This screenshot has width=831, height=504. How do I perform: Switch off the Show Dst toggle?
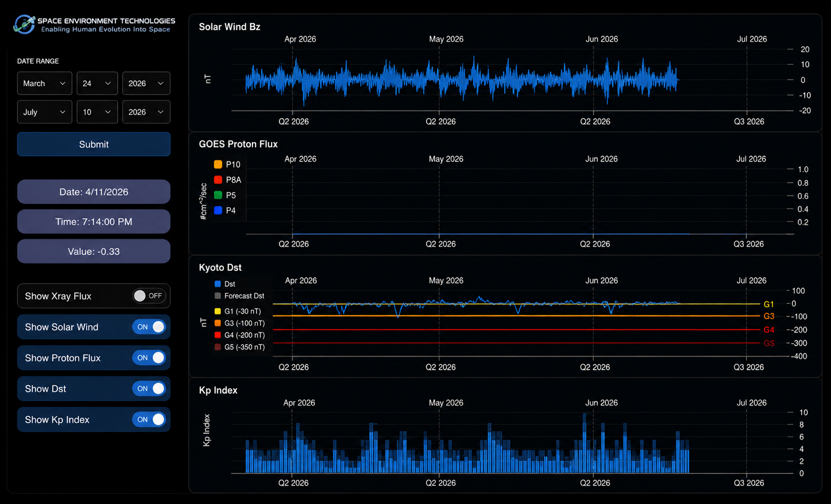pyautogui.click(x=149, y=389)
